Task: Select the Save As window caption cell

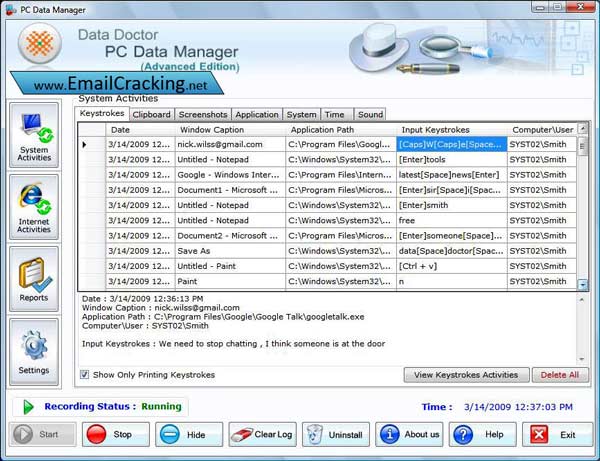Action: [x=230, y=251]
